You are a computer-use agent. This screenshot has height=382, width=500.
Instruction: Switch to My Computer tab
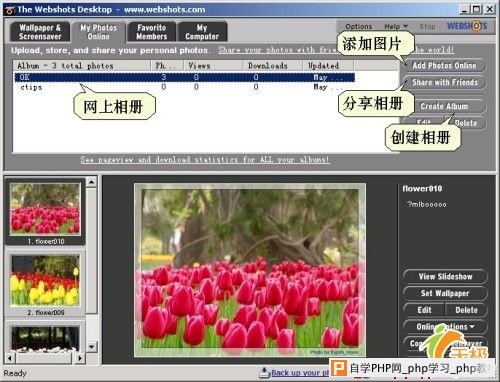(x=202, y=32)
